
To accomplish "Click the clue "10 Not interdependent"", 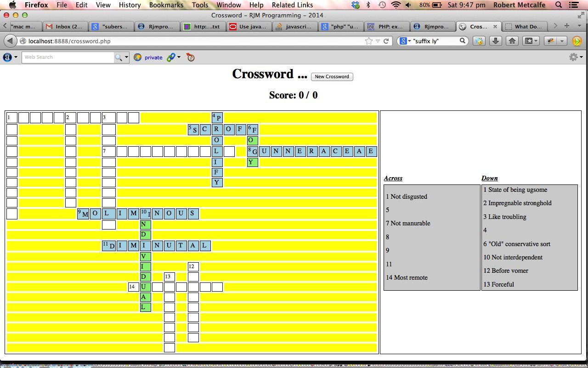I will point(513,257).
